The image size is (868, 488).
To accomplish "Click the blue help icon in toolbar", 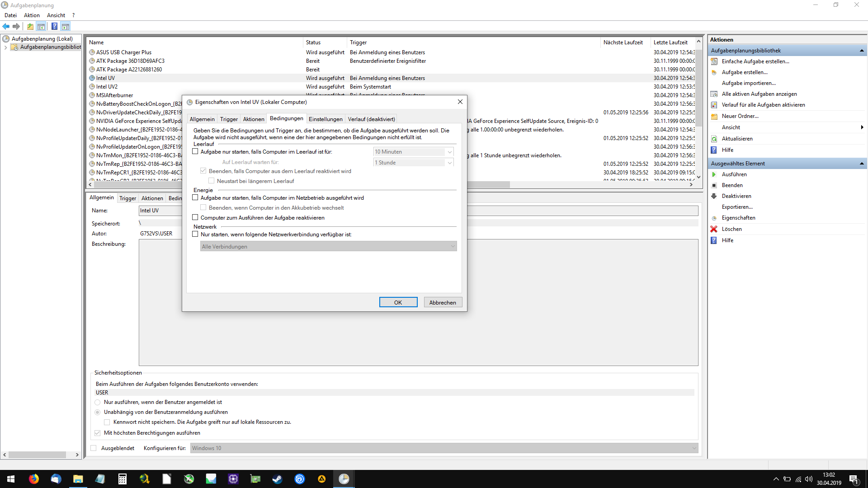I will click(54, 27).
